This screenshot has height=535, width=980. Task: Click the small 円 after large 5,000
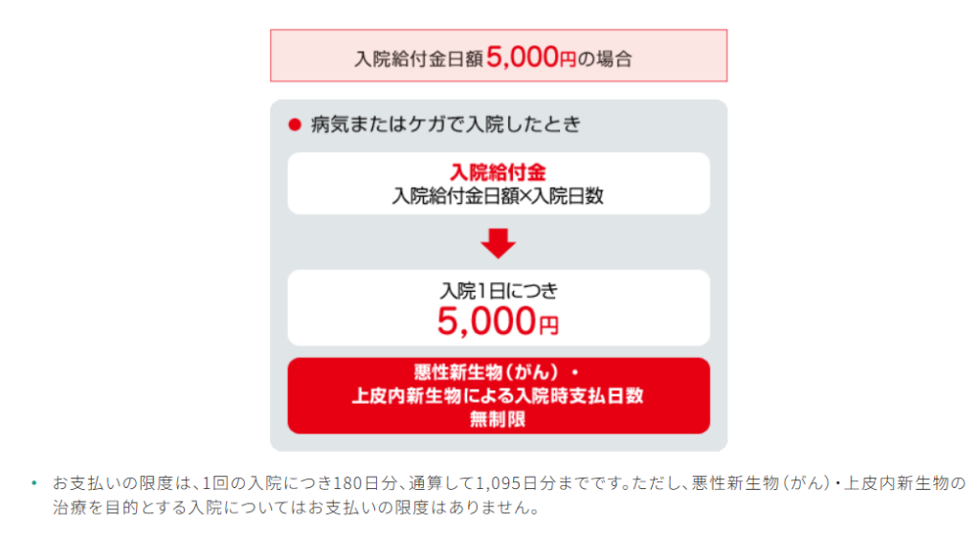pyautogui.click(x=548, y=325)
